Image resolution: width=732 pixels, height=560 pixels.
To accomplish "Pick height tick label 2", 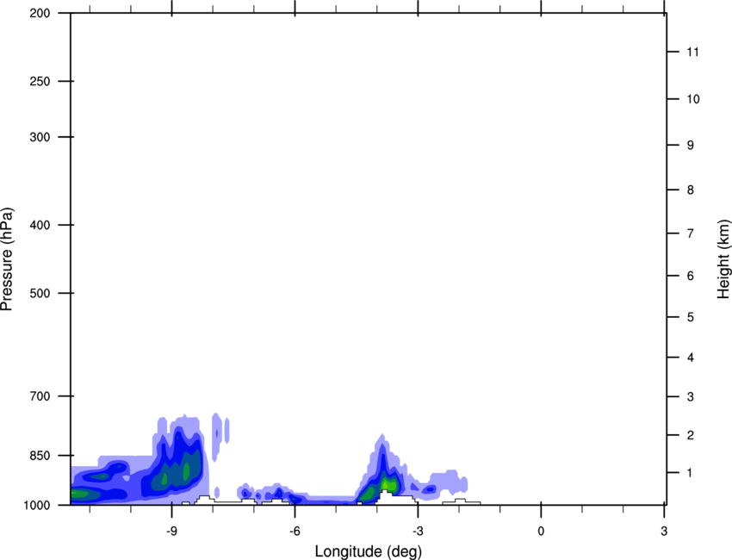I will [x=691, y=435].
